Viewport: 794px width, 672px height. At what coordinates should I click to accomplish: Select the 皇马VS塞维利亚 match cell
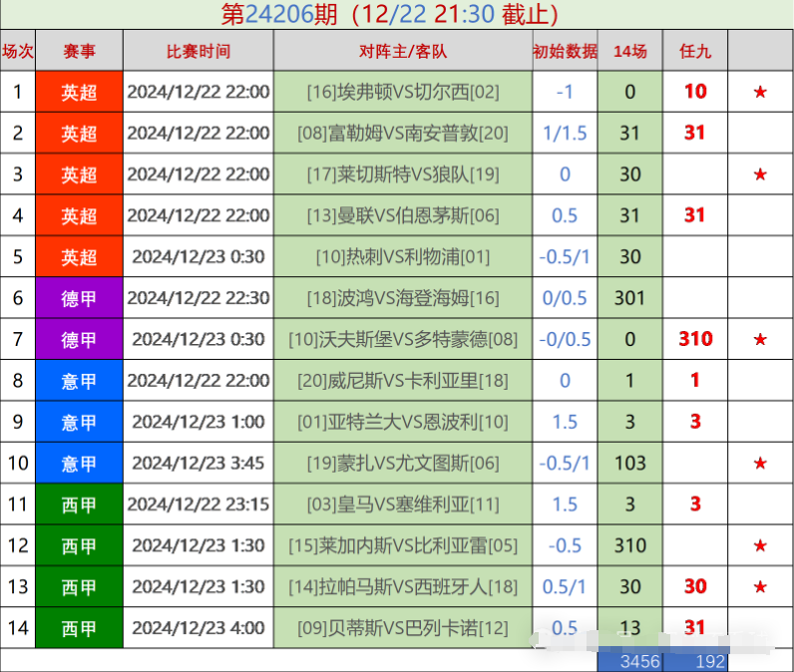(402, 504)
